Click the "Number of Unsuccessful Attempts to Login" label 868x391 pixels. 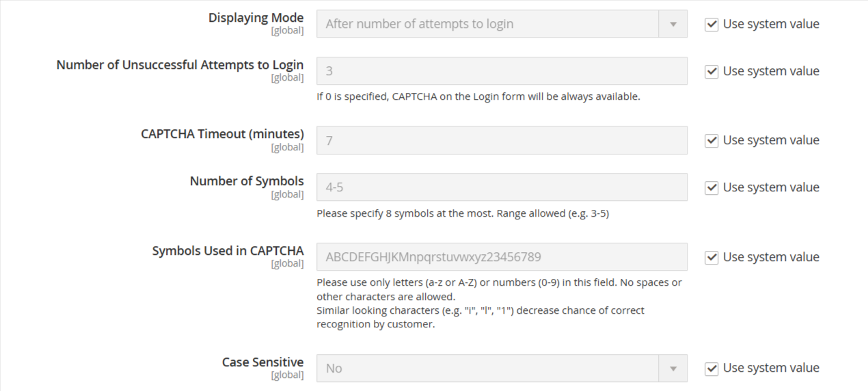pyautogui.click(x=180, y=65)
